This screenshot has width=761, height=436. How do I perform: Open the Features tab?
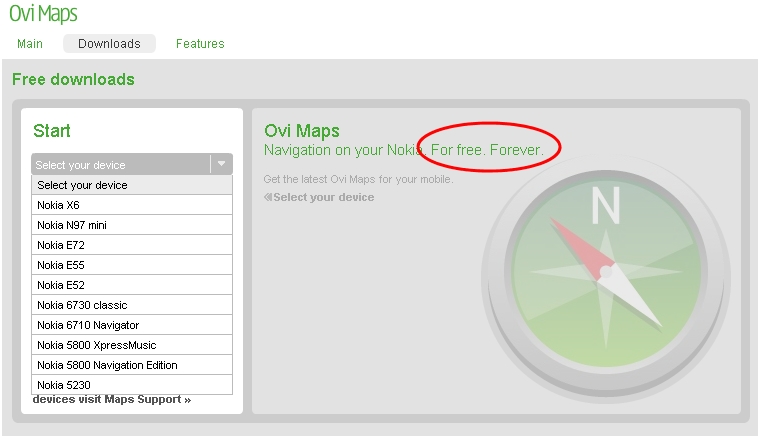[x=200, y=44]
